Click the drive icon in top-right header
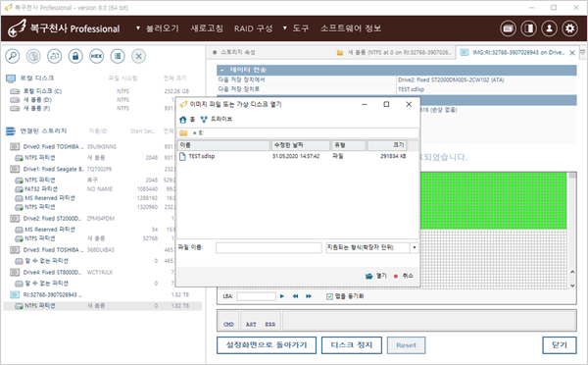This screenshot has width=588, height=365. [508, 28]
